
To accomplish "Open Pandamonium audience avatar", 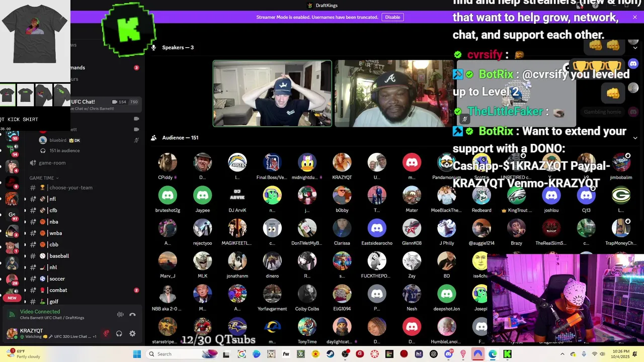I will coord(446,162).
